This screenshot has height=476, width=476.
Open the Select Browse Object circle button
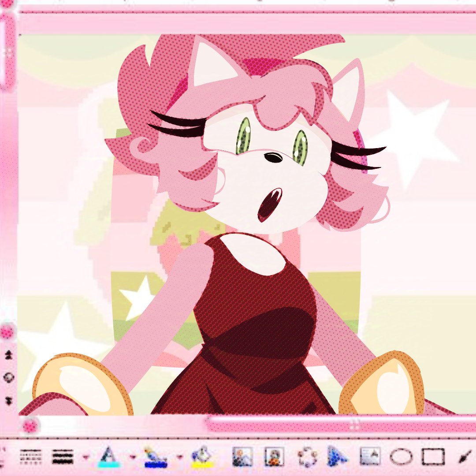(9, 378)
